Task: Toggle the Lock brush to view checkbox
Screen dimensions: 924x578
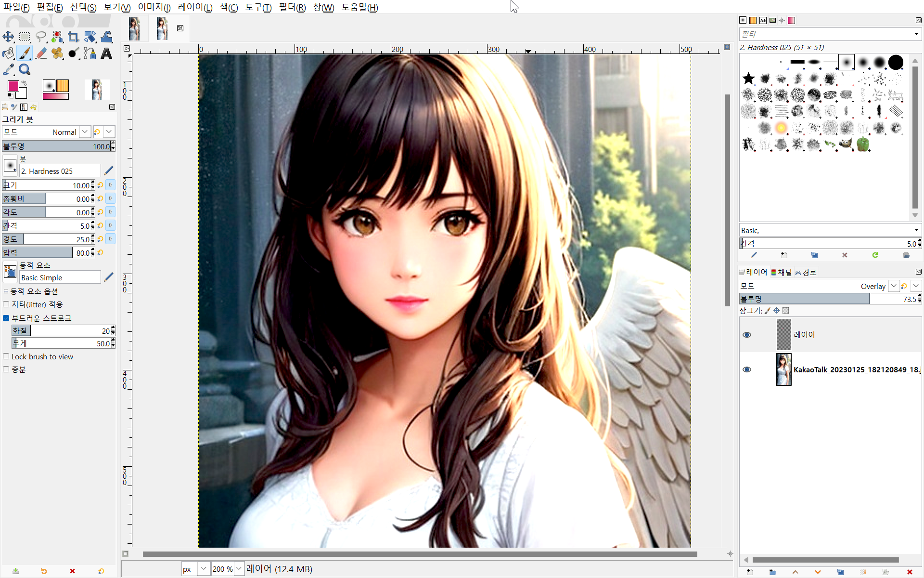Action: pos(6,356)
